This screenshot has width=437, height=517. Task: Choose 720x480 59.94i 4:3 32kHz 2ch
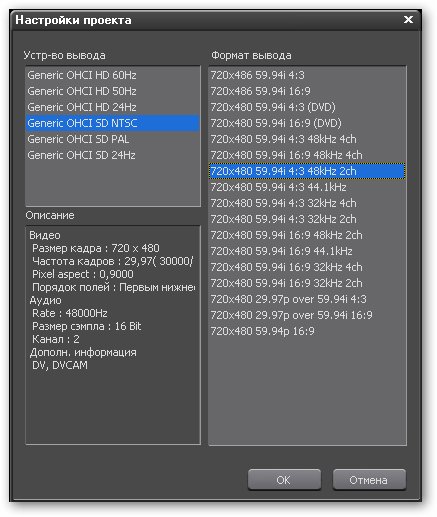307,219
